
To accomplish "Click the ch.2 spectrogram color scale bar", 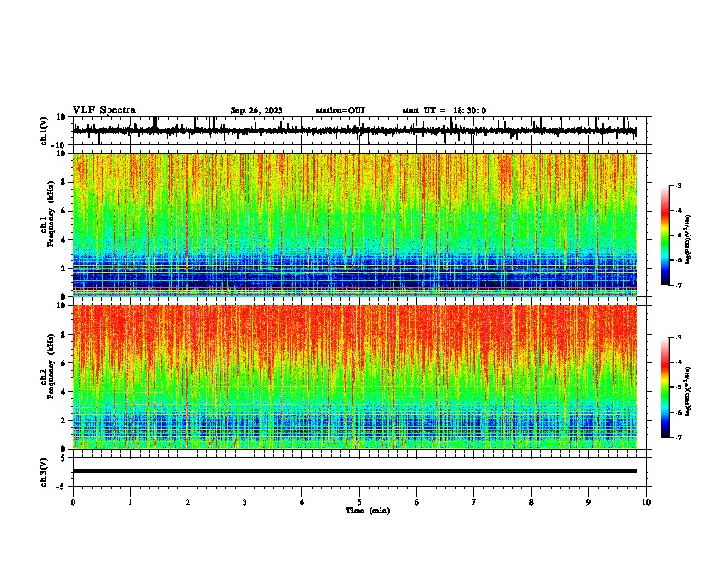I will click(x=665, y=387).
